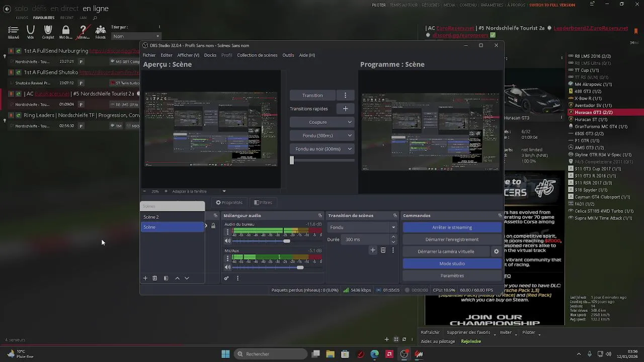Click Démarrer la caméra virtuelle button

(446, 251)
